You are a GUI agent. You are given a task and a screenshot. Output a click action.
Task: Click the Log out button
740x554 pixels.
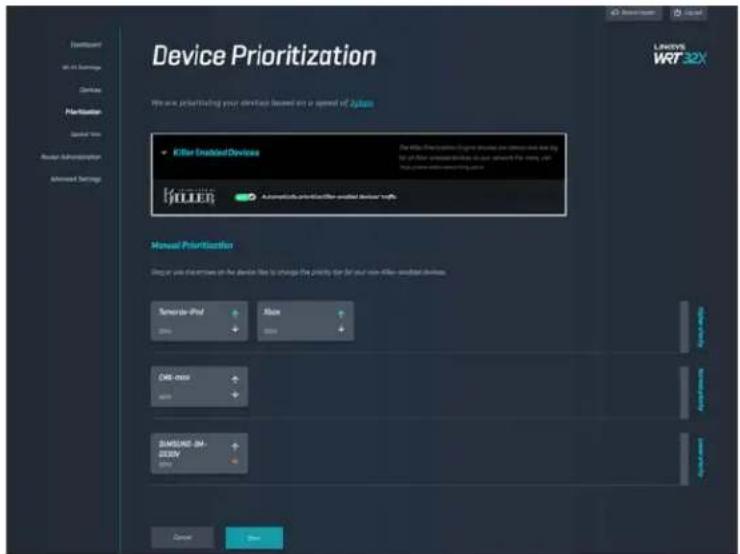(x=688, y=13)
